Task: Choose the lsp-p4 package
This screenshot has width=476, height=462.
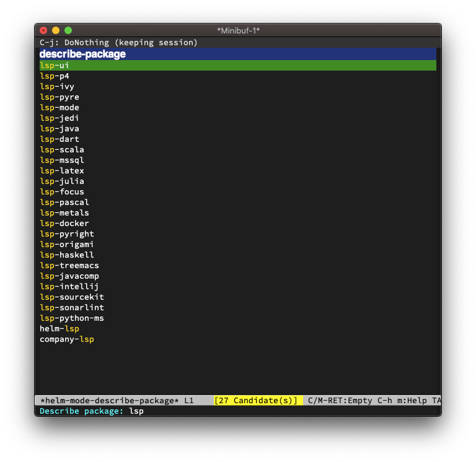Action: click(55, 76)
